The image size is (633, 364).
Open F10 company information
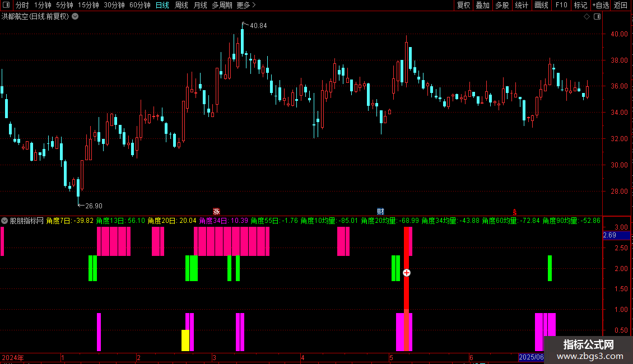pyautogui.click(x=561, y=5)
